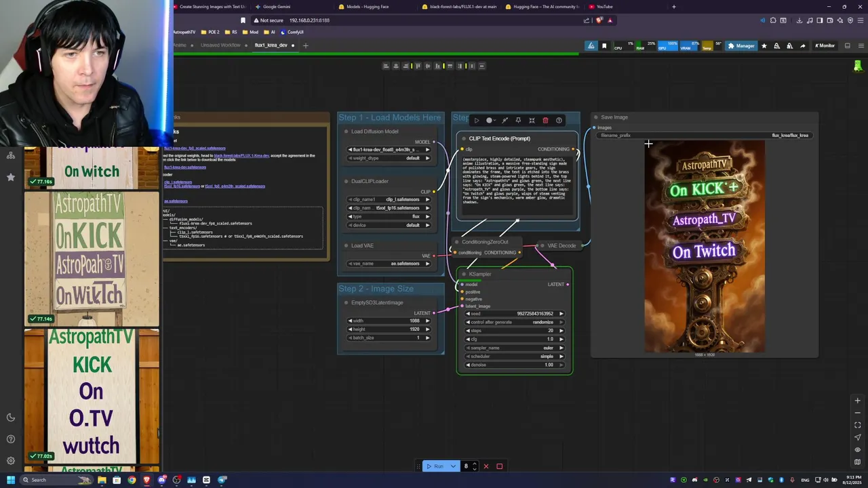Cancel current run with X icon
This screenshot has width=868, height=488.
coord(486,466)
